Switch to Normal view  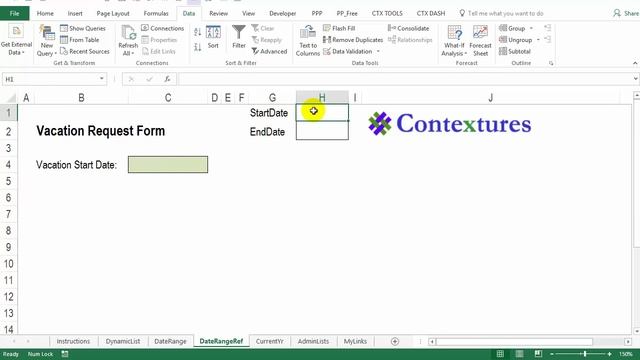tap(500, 354)
